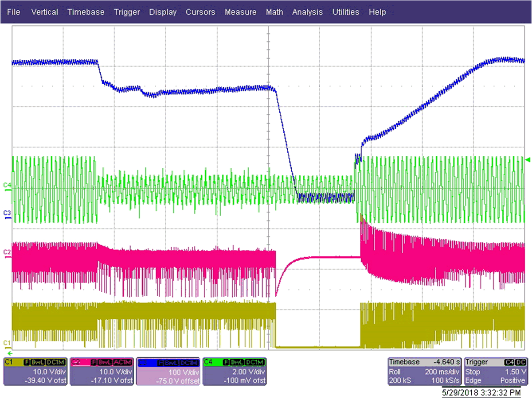Select the green trigger level arrow on right edge
Screen dimensions: 532x399
coord(527,159)
